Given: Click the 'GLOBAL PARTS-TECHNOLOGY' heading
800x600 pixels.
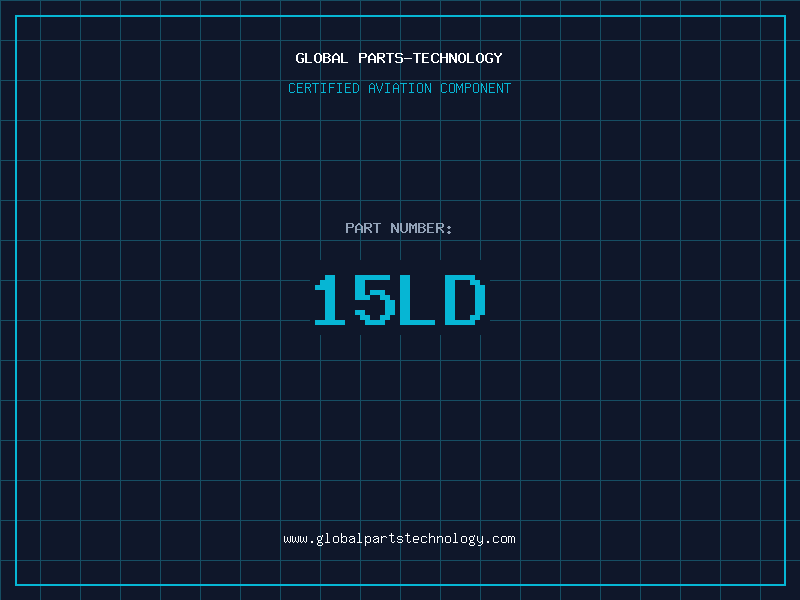Looking at the screenshot, I should (x=399, y=58).
